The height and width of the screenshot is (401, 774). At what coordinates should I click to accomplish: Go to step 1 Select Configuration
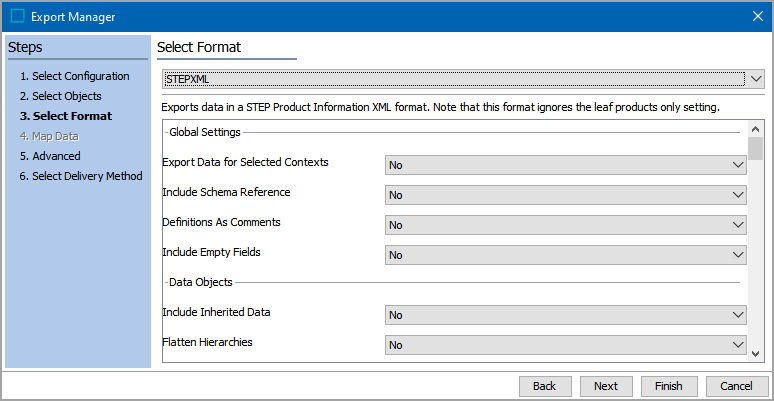pyautogui.click(x=75, y=76)
